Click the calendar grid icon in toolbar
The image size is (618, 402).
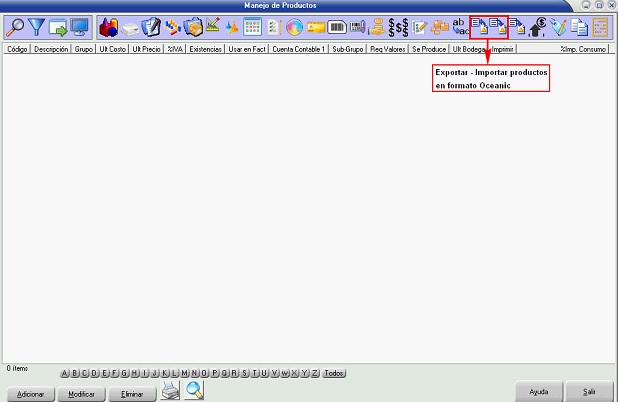click(252, 27)
